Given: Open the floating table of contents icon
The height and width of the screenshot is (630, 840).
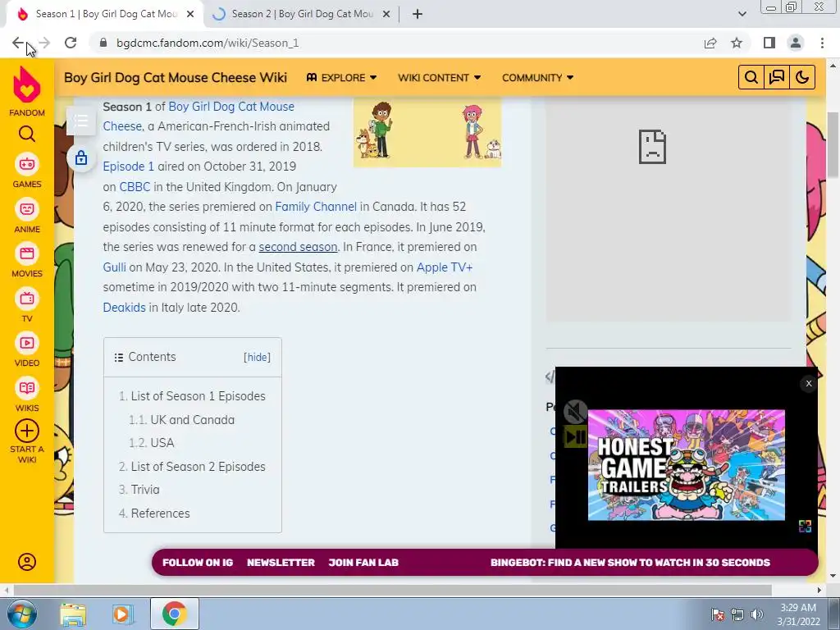Looking at the screenshot, I should (x=81, y=121).
